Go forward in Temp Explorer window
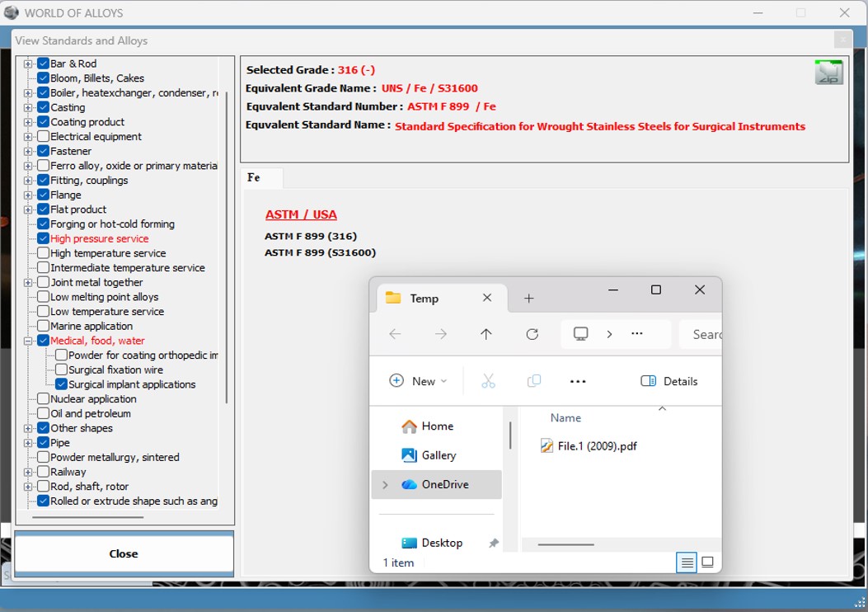Viewport: 868px width, 612px height. (x=441, y=334)
